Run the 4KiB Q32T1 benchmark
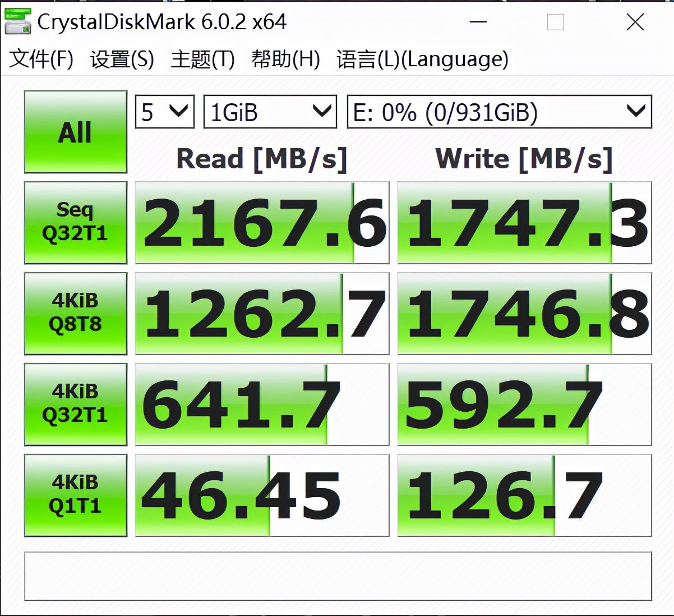Screen dimensions: 674x616 click(x=75, y=404)
